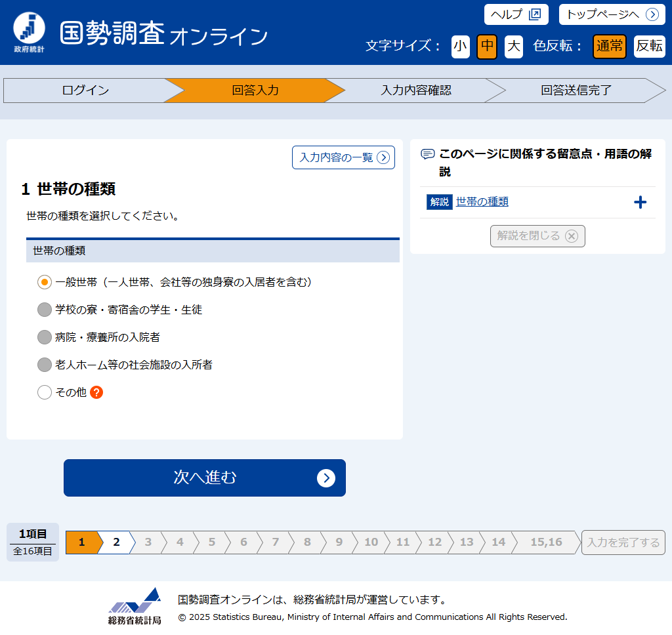Screen dimensions: 672x635
Task: Jump to item 2 in the step navigation
Action: pos(117,542)
